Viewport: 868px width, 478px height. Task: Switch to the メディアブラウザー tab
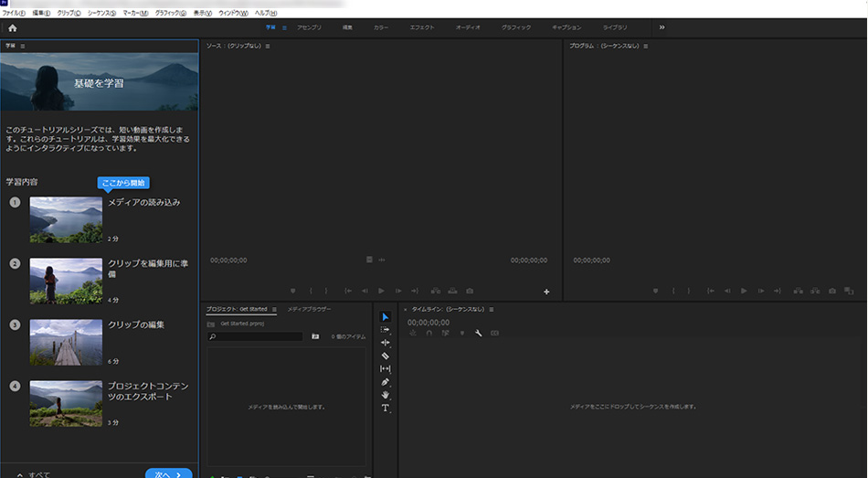309,309
